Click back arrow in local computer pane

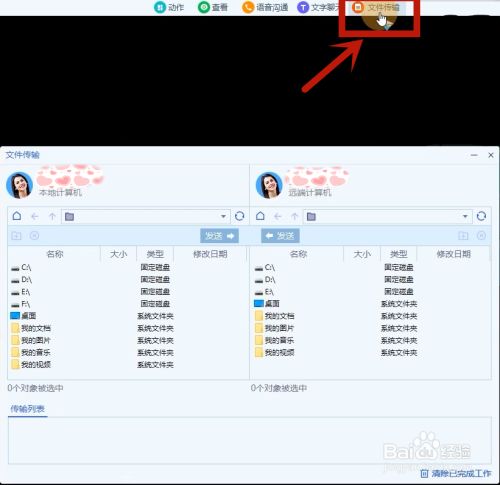point(35,217)
